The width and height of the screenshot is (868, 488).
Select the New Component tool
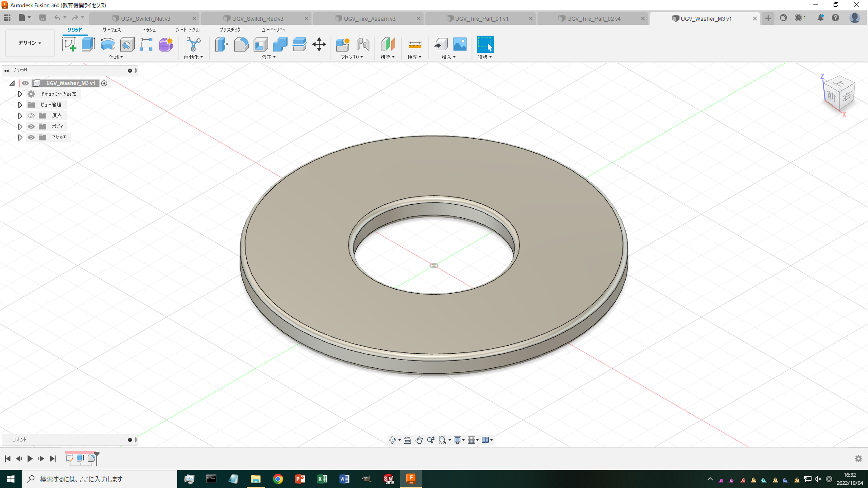(343, 44)
